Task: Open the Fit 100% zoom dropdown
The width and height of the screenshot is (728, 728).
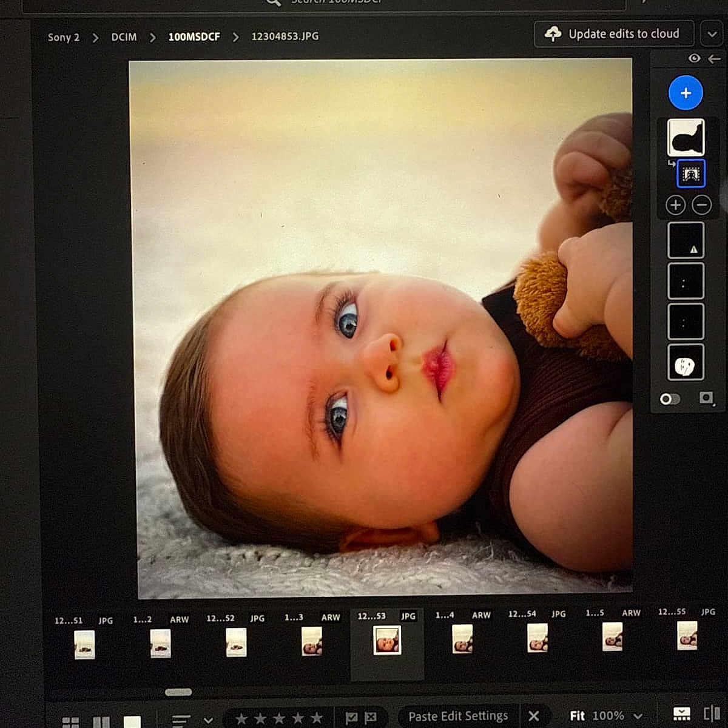Action: click(x=638, y=716)
